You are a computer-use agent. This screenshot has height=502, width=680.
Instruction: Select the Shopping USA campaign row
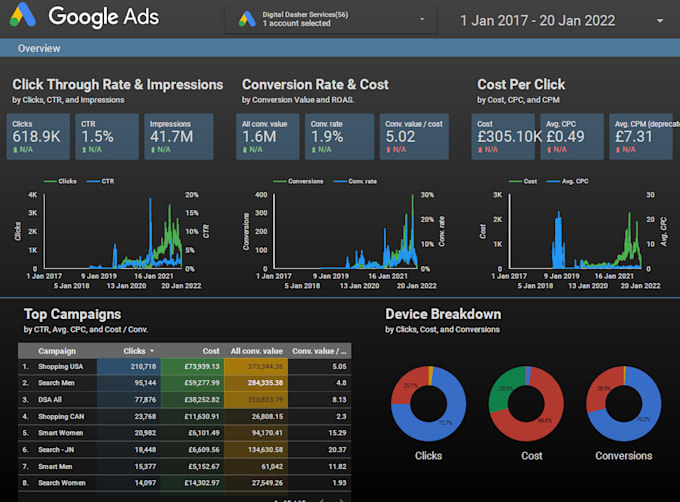185,367
